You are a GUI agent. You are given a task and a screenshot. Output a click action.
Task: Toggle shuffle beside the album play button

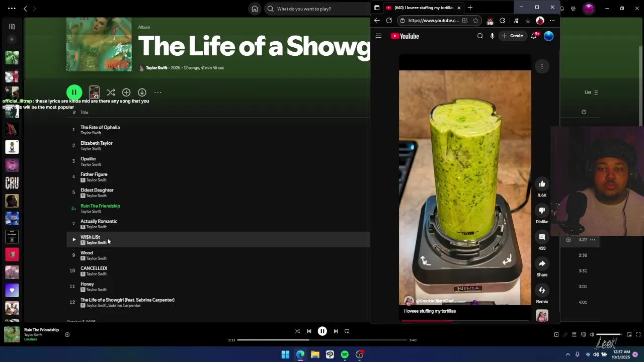pyautogui.click(x=111, y=93)
